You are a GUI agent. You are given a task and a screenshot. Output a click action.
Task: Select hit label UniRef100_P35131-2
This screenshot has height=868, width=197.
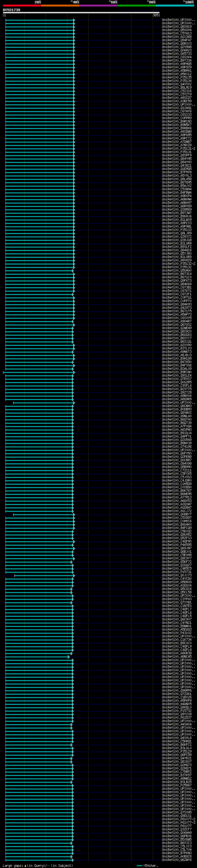[x=179, y=149]
